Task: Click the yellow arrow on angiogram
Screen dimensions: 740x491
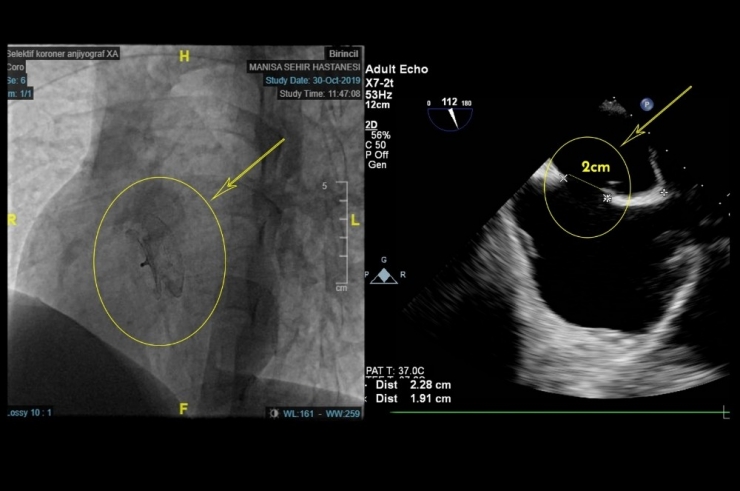Action: coord(250,166)
